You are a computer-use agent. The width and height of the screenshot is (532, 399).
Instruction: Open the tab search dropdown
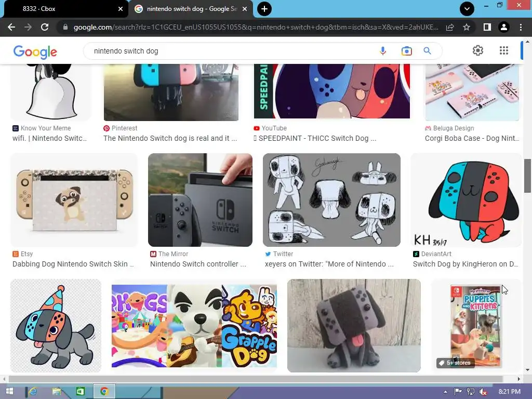coord(467,9)
